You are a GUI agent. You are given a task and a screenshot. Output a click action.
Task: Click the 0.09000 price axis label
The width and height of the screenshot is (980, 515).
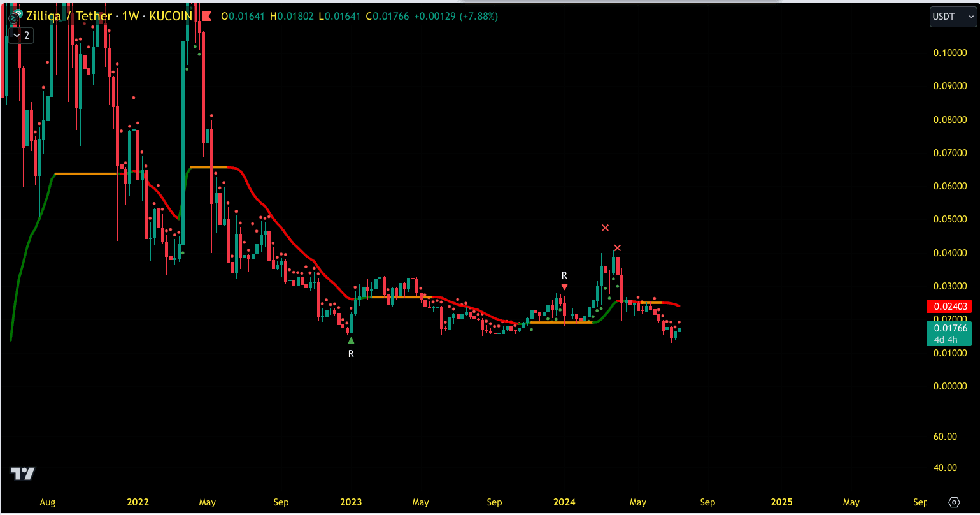click(x=950, y=86)
